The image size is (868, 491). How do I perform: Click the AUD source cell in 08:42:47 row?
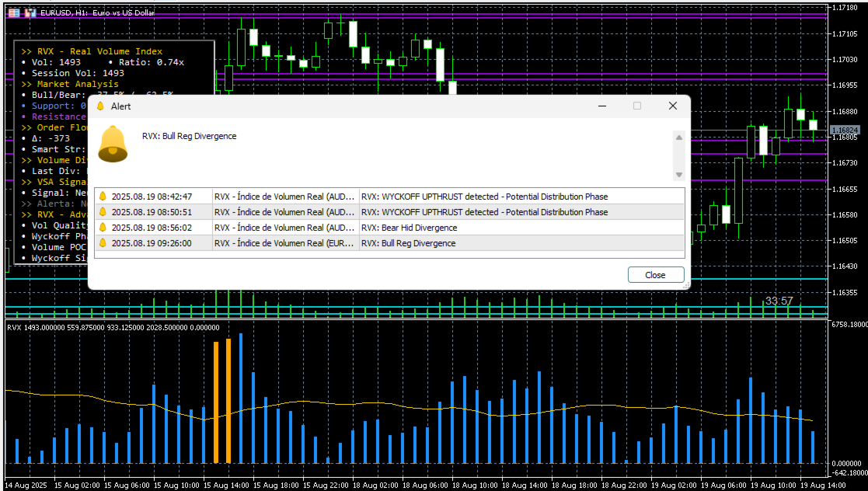click(286, 197)
